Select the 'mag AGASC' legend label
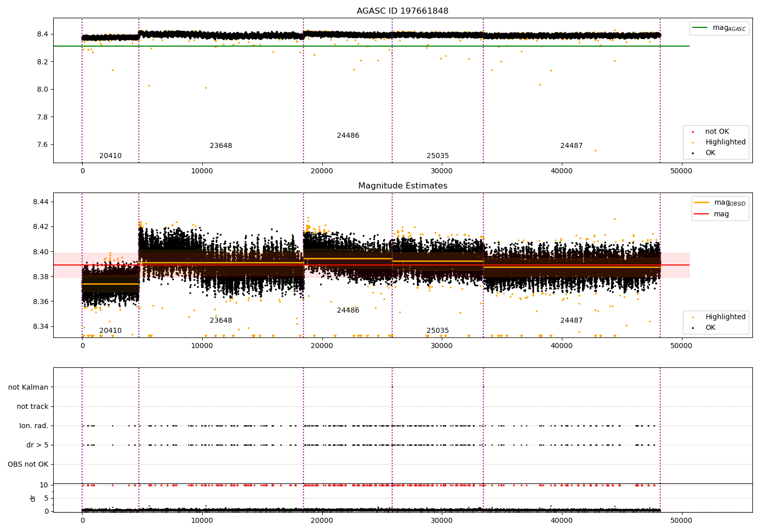 pos(729,28)
